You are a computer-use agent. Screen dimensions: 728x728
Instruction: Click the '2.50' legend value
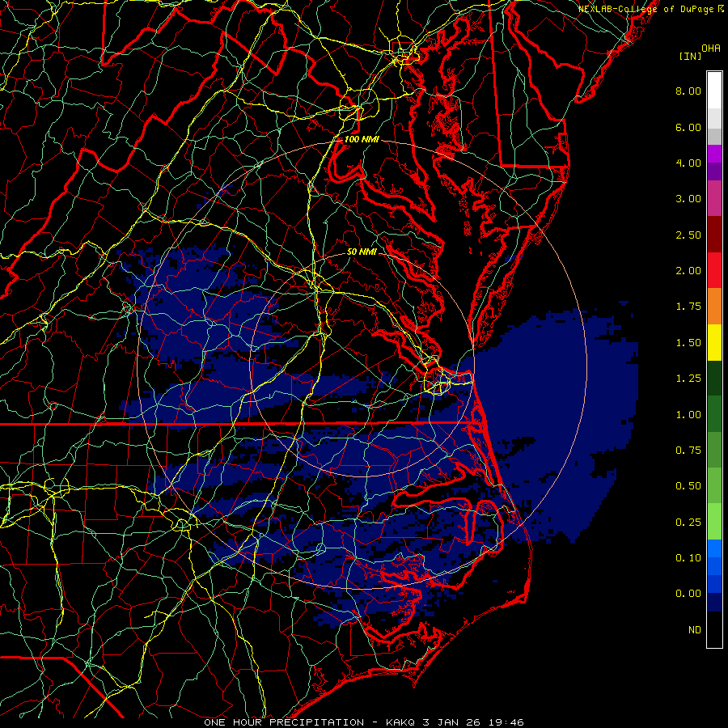pos(688,235)
